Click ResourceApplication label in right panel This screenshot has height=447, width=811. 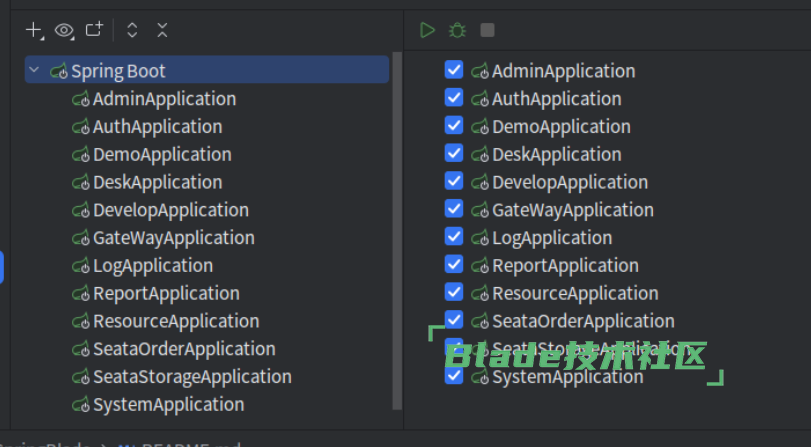575,293
